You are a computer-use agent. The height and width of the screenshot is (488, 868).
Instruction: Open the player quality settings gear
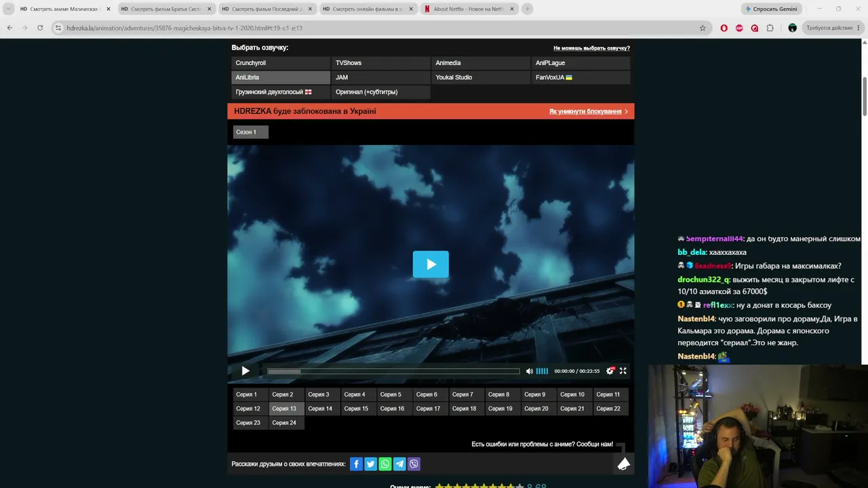coord(610,371)
